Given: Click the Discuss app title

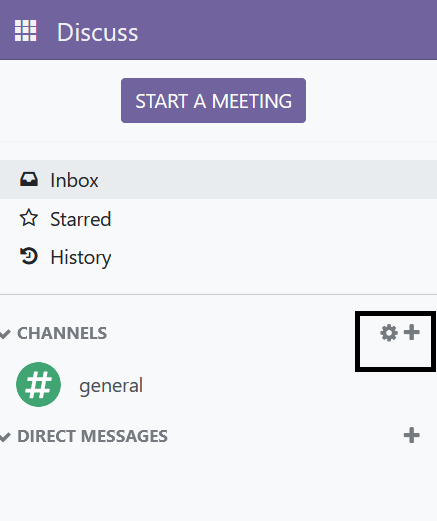Looking at the screenshot, I should [97, 32].
